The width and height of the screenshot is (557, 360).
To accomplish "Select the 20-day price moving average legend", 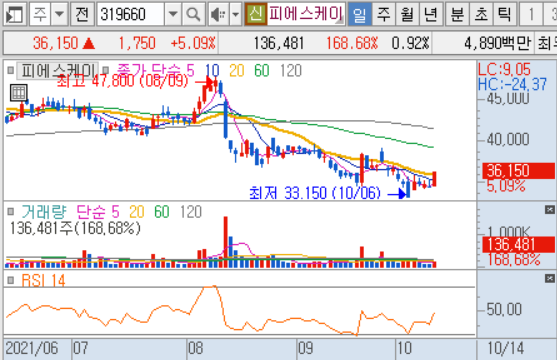I will 237,70.
